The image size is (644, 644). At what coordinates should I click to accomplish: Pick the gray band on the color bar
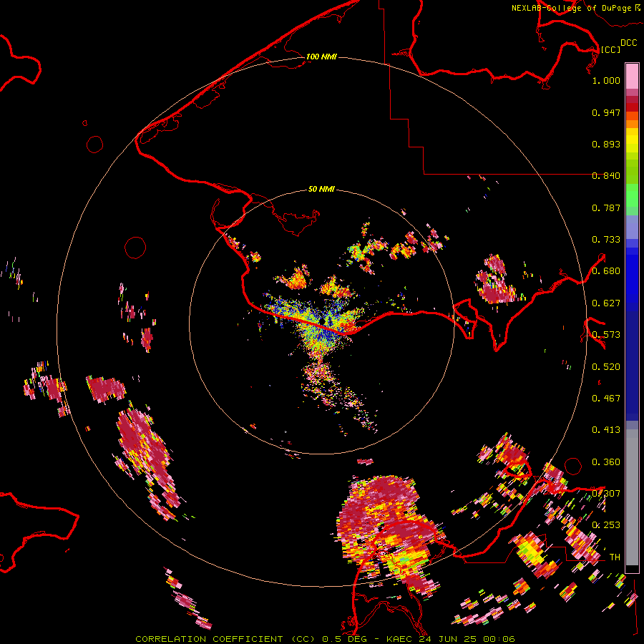632,497
